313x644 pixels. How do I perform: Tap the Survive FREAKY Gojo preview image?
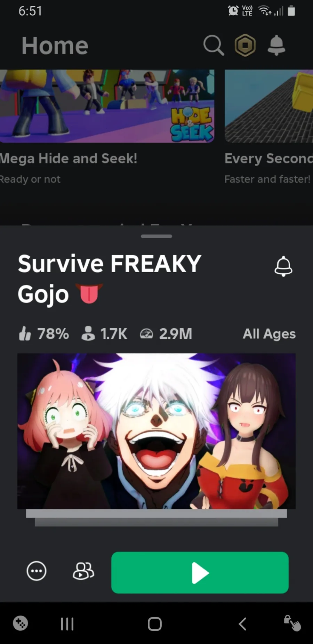pyautogui.click(x=156, y=431)
